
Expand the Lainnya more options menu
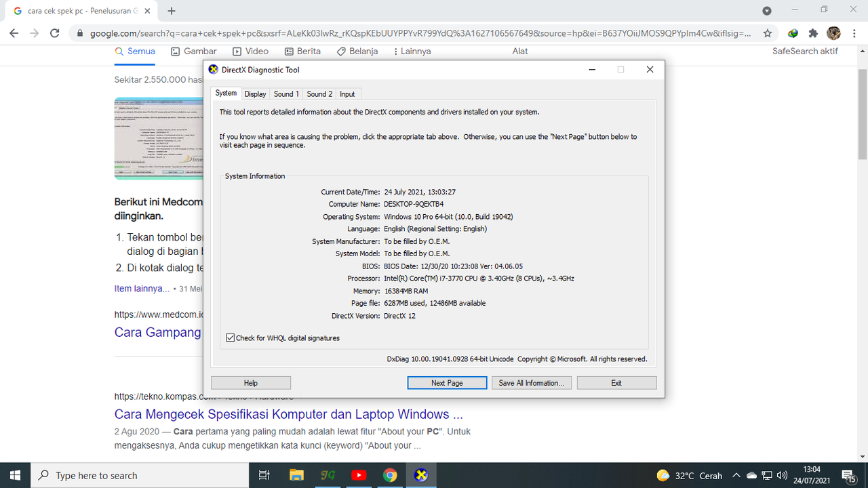(x=412, y=52)
